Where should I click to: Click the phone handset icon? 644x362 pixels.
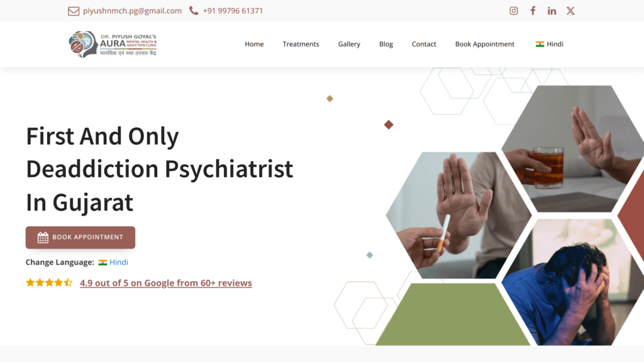tap(194, 11)
